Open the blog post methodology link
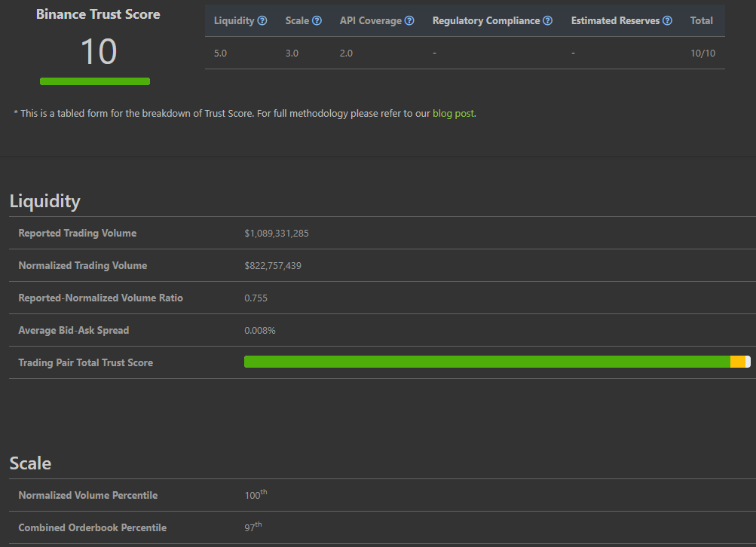The image size is (756, 547). point(453,114)
